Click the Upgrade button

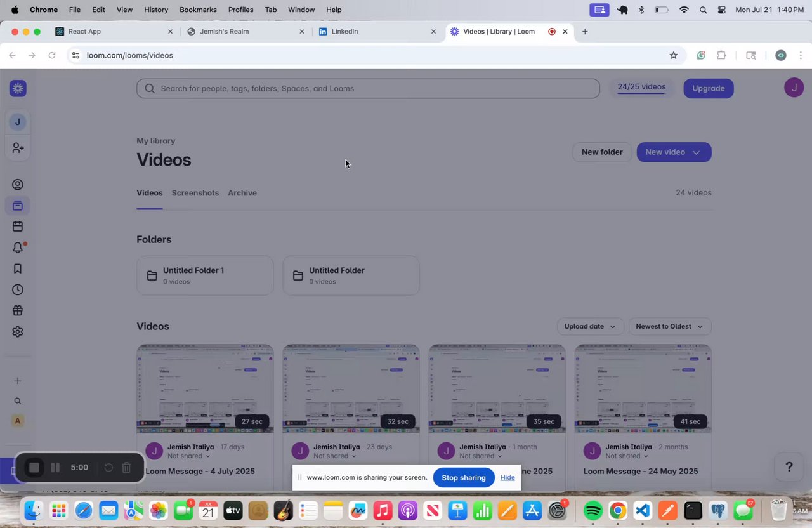tap(709, 88)
